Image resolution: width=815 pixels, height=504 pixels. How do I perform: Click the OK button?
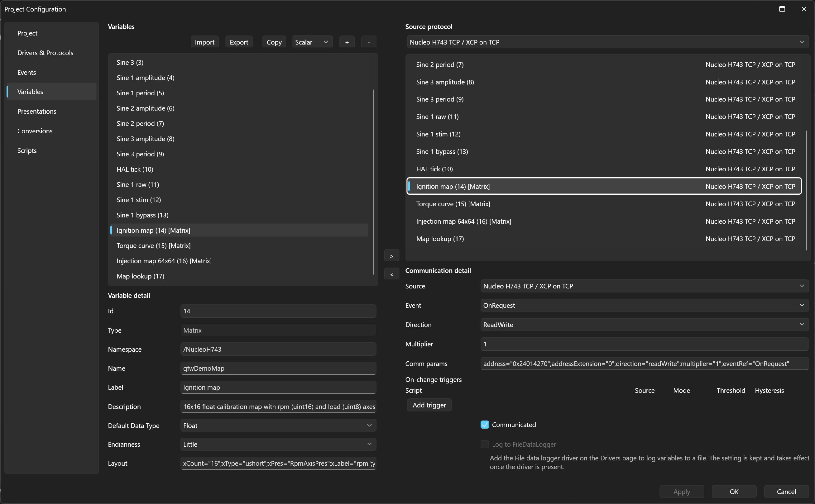(734, 492)
